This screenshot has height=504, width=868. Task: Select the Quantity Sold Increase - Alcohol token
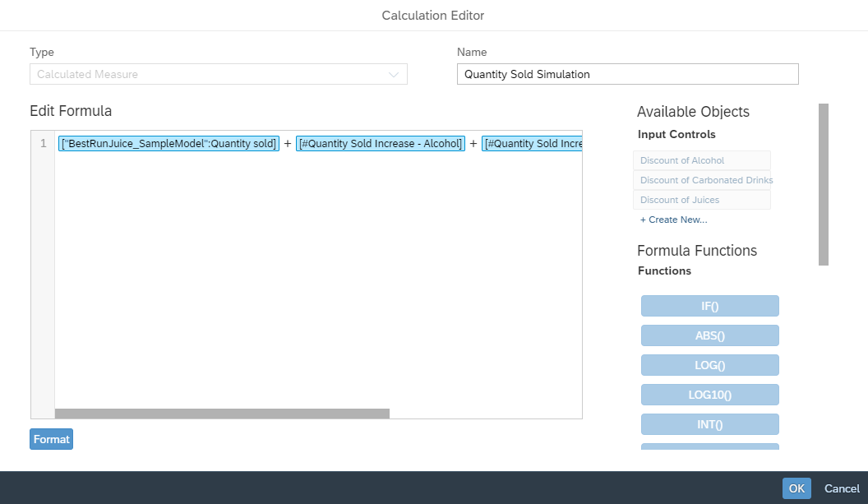380,144
